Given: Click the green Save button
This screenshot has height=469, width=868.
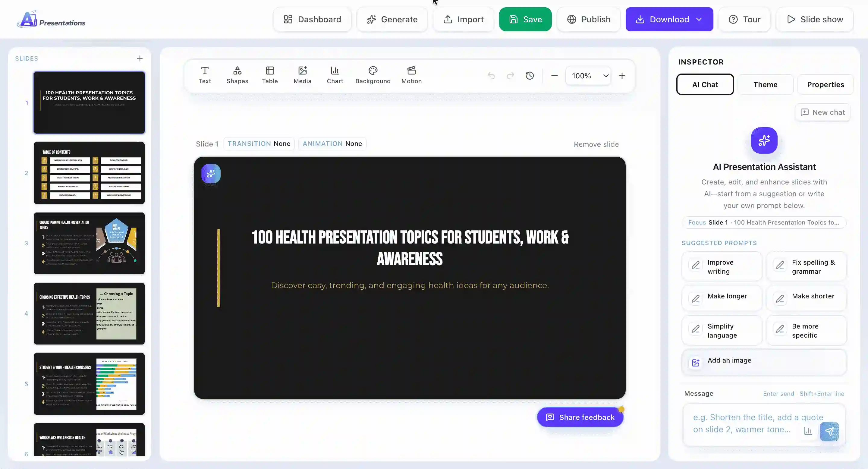Looking at the screenshot, I should point(525,20).
